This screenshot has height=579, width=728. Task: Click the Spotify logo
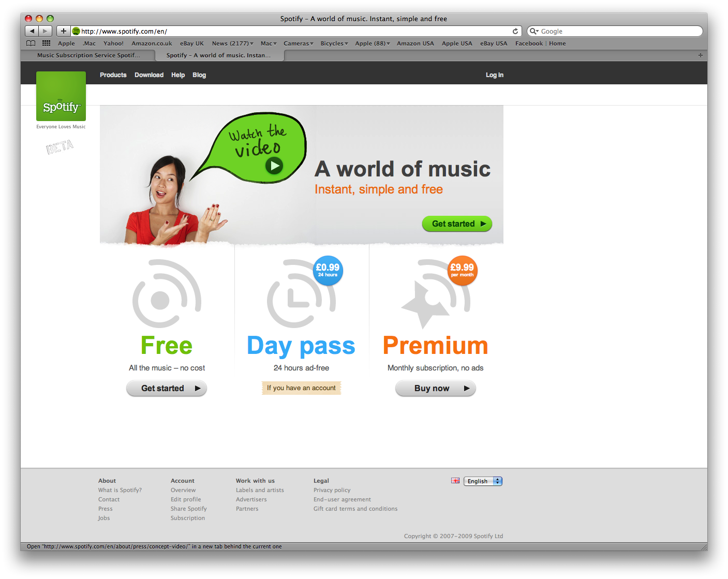(x=61, y=96)
